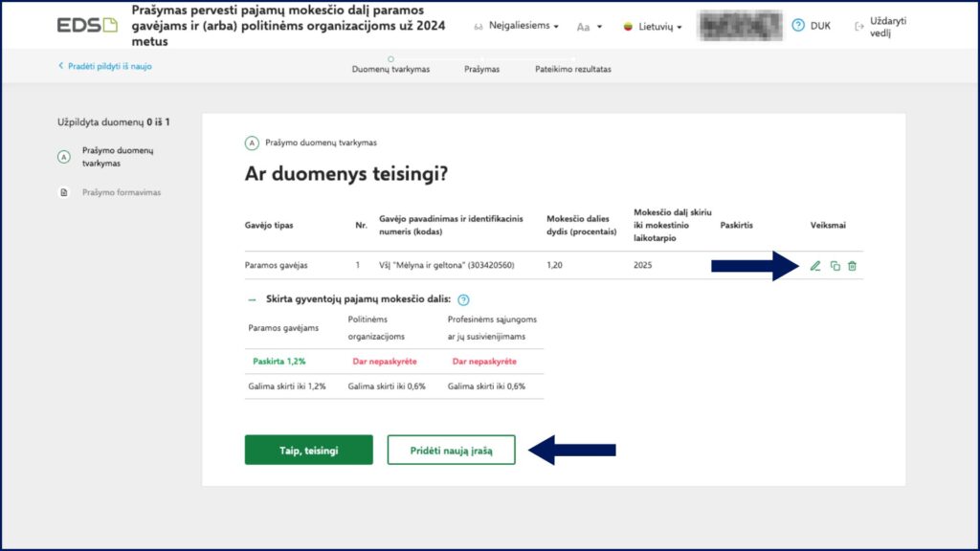Open DUK help question mark icon
980x551 pixels.
pyautogui.click(x=798, y=26)
